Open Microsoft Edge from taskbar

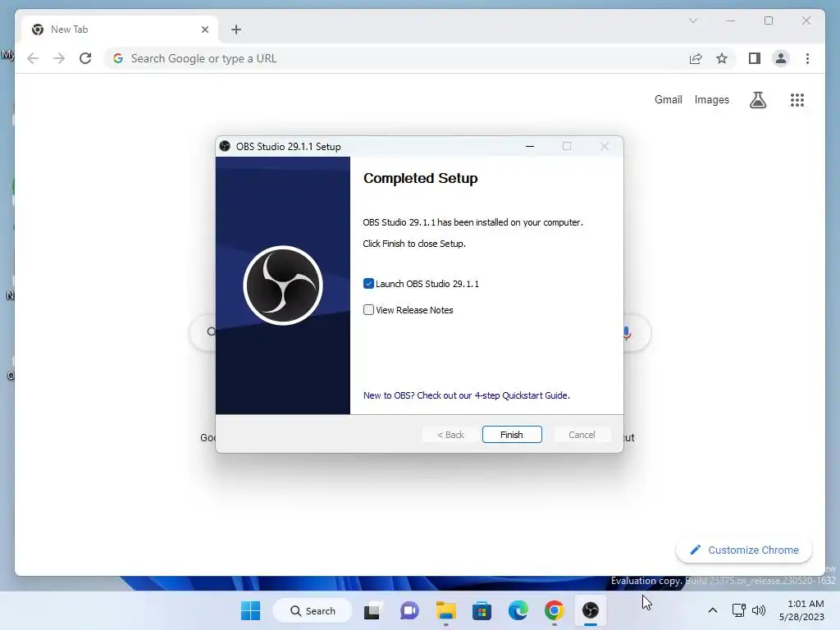coord(518,610)
